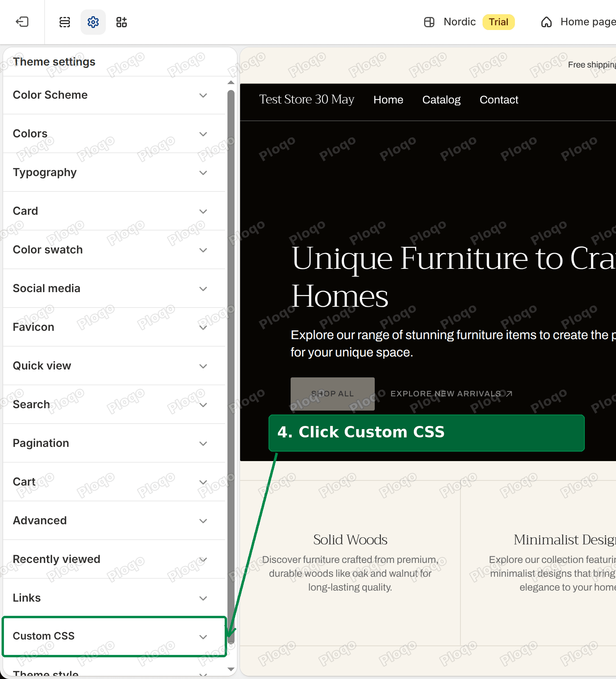Image resolution: width=616 pixels, height=679 pixels.
Task: Select the Theme settings gear icon
Action: click(x=93, y=22)
